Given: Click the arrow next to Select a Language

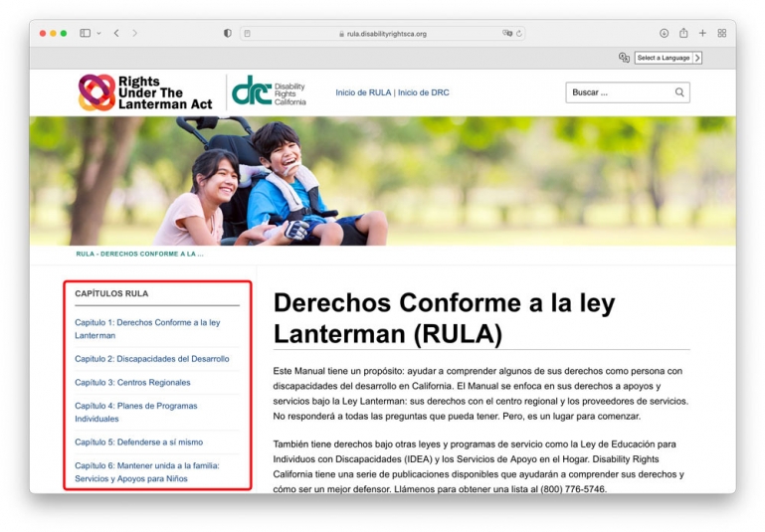Looking at the screenshot, I should point(697,58).
